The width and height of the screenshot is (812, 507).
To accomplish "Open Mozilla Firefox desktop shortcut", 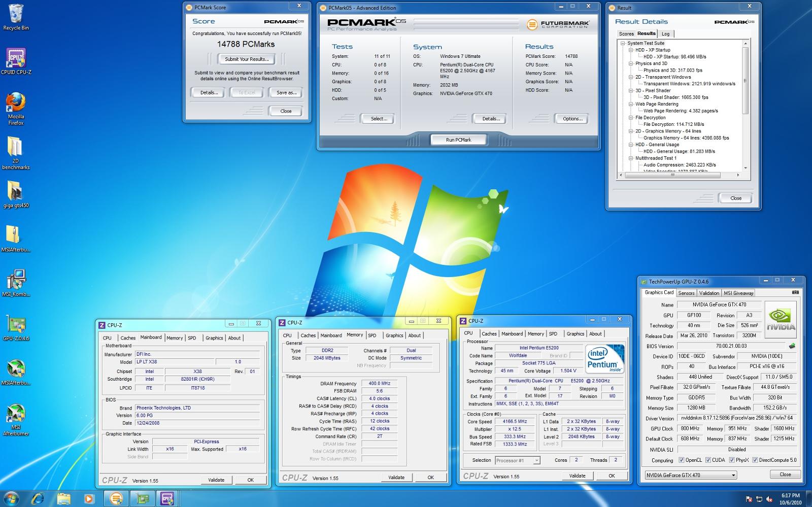I will pos(16,108).
